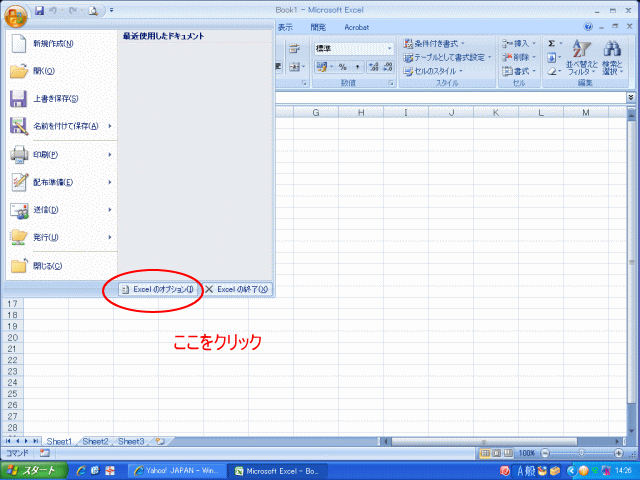Click the AutoSum sigma icon

pyautogui.click(x=552, y=43)
